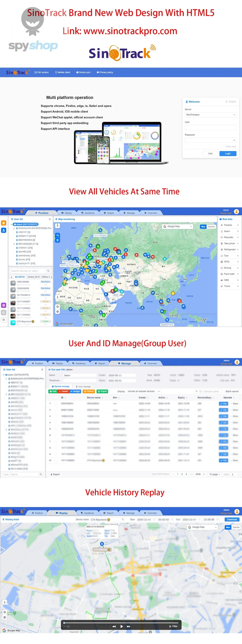The width and height of the screenshot is (242, 644).
Task: Click the Download button for the history track
Action: coord(232,519)
